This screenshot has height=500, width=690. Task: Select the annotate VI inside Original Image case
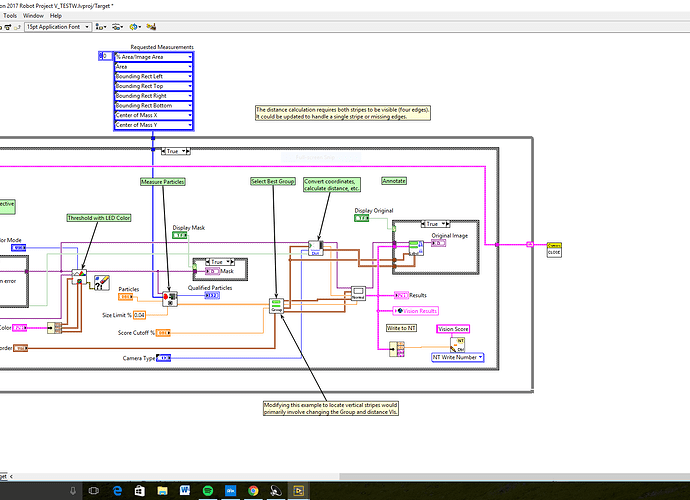416,248
